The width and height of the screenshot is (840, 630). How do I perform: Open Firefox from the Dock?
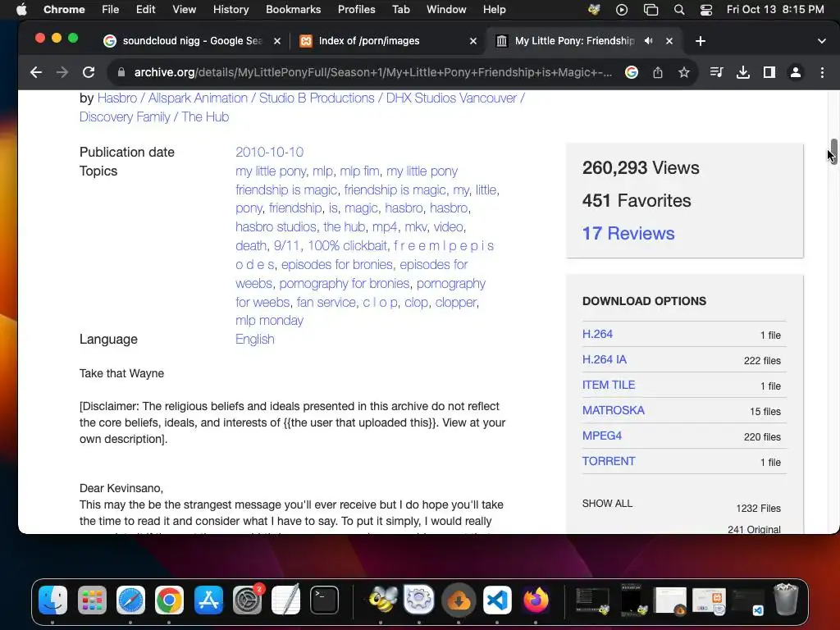tap(536, 600)
